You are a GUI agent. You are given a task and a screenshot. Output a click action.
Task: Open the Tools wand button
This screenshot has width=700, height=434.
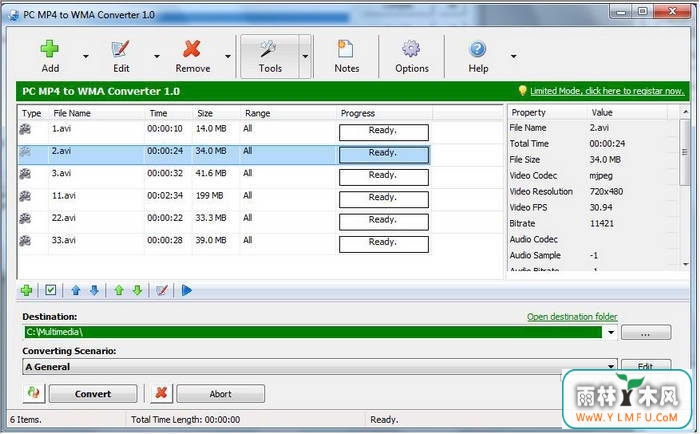tap(270, 57)
